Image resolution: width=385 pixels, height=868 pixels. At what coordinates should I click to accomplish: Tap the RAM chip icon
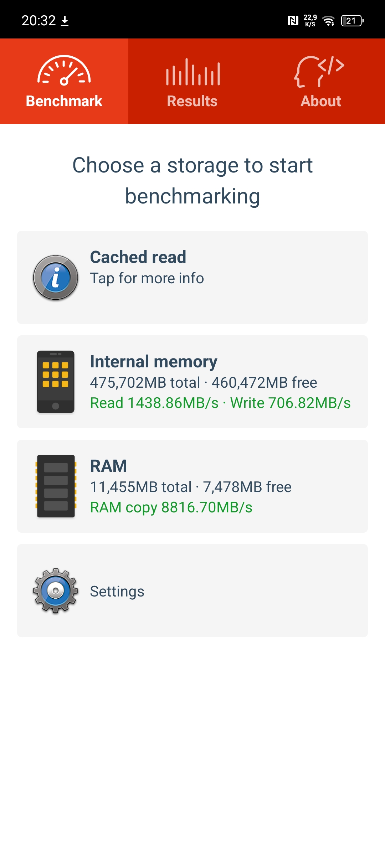click(56, 486)
